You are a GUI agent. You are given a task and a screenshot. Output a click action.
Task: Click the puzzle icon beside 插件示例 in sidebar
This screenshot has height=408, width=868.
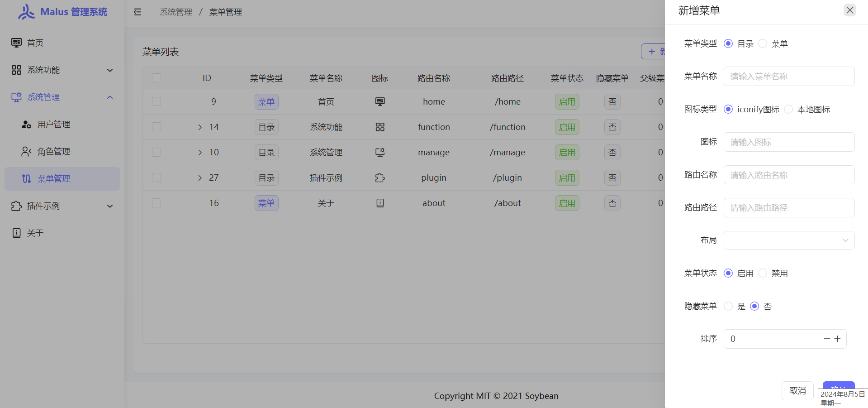(16, 206)
